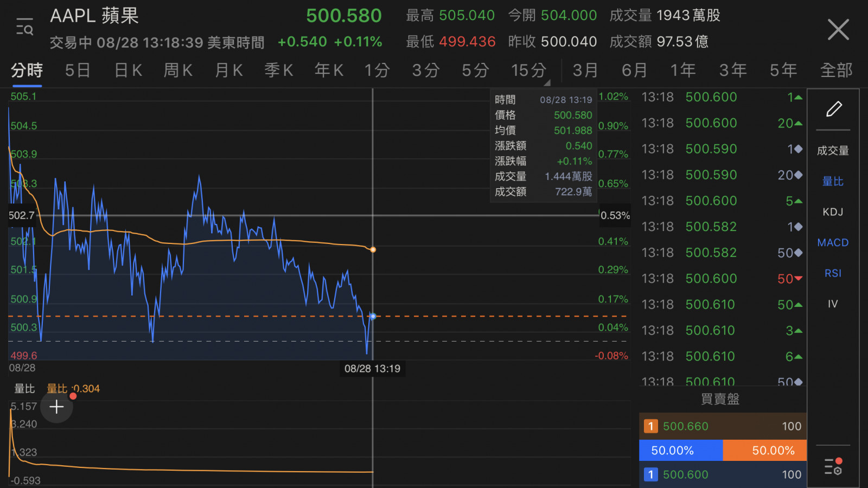This screenshot has width=868, height=488.
Task: Click the 500.610 trade with volume 6
Action: [x=722, y=357]
